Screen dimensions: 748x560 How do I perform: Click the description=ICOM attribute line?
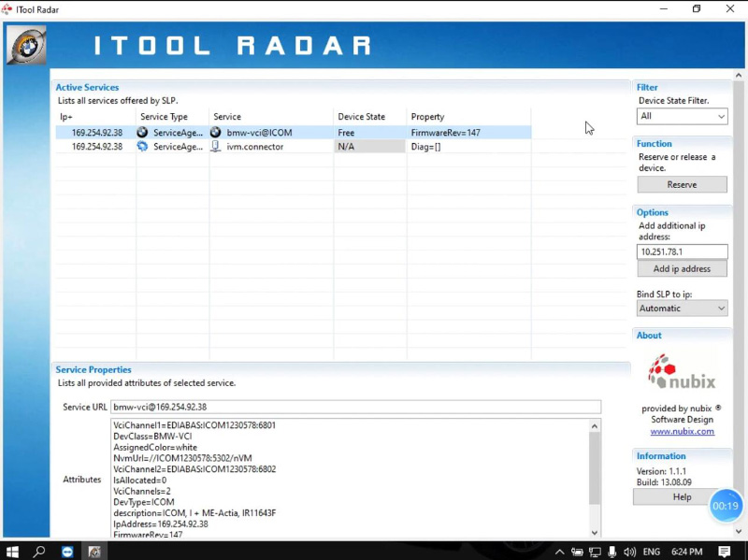194,512
